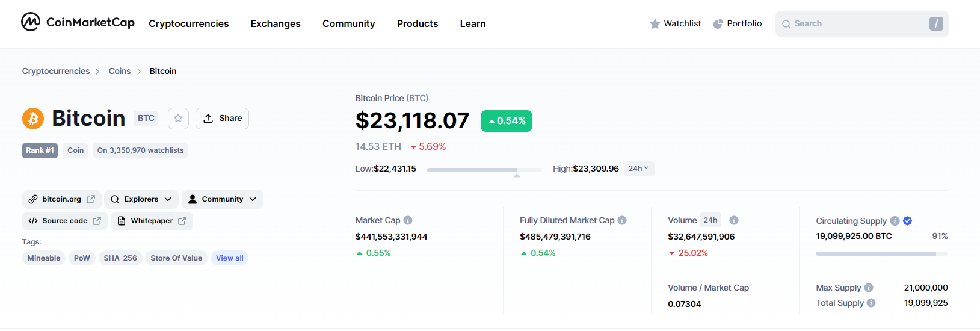The height and width of the screenshot is (331, 980).
Task: Go to Watchlist via star icon
Action: (655, 24)
